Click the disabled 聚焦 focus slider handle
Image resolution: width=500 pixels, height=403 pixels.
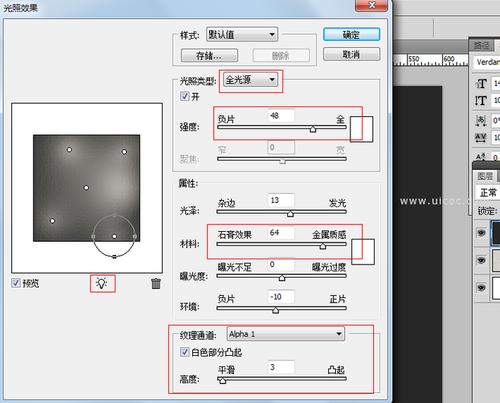(282, 162)
